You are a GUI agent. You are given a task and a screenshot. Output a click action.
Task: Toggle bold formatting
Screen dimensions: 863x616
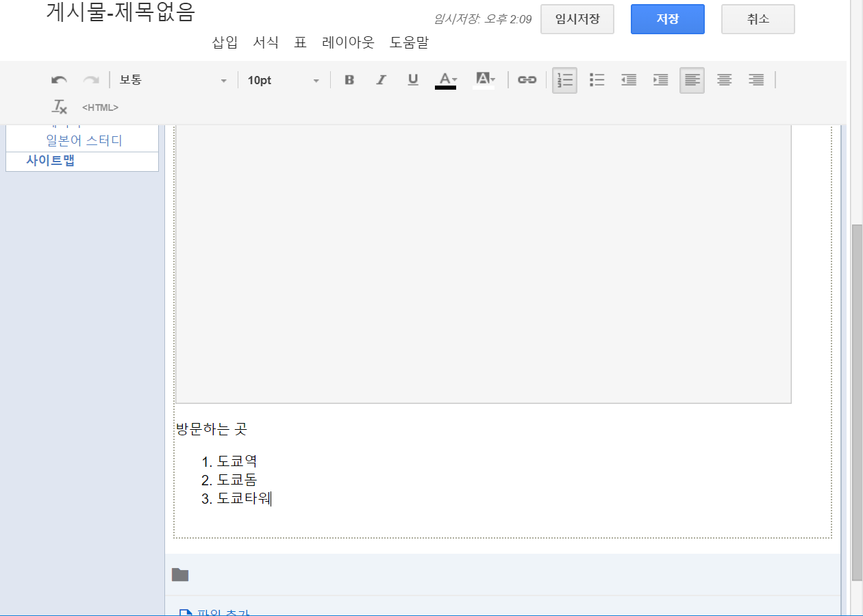coord(349,80)
